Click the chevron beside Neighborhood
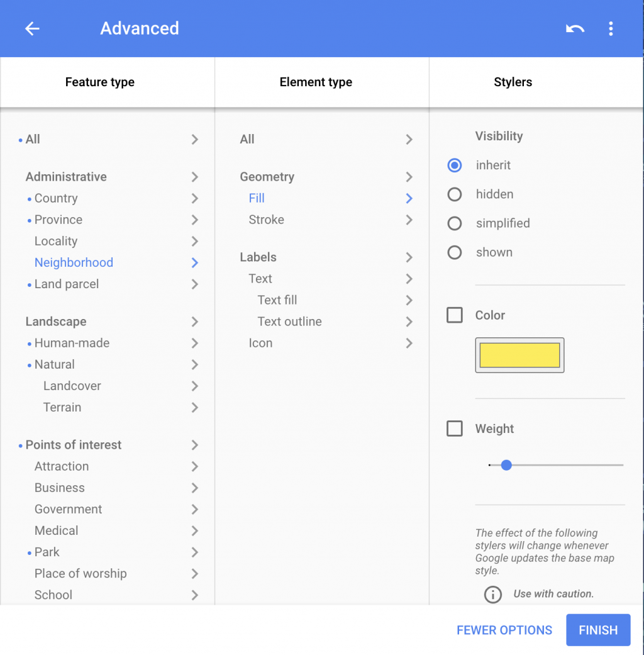644x655 pixels. [195, 263]
